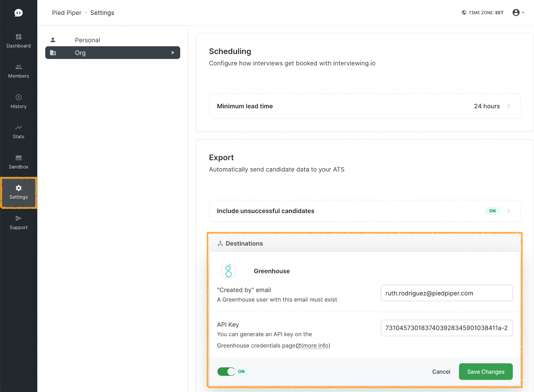This screenshot has width=534, height=392.
Task: Click the Personal person icon
Action: [53, 40]
